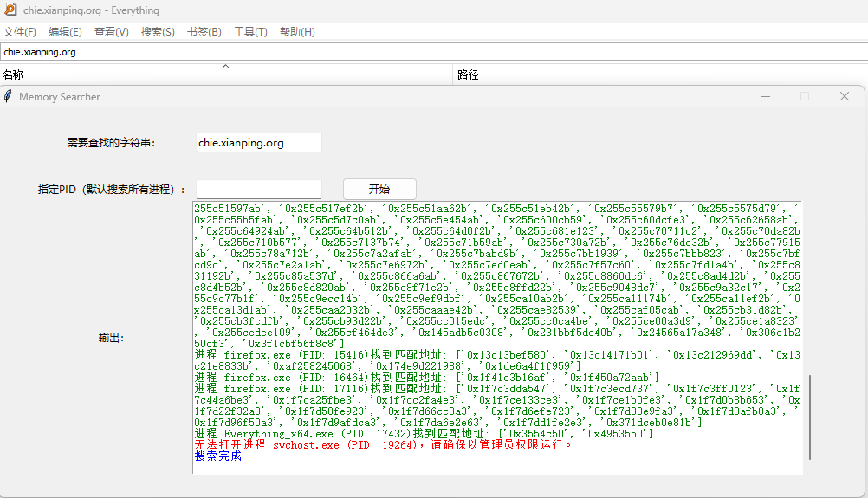Click the sort arrow above 名称 column
Image resolution: width=868 pixels, height=498 pixels.
[x=225, y=66]
